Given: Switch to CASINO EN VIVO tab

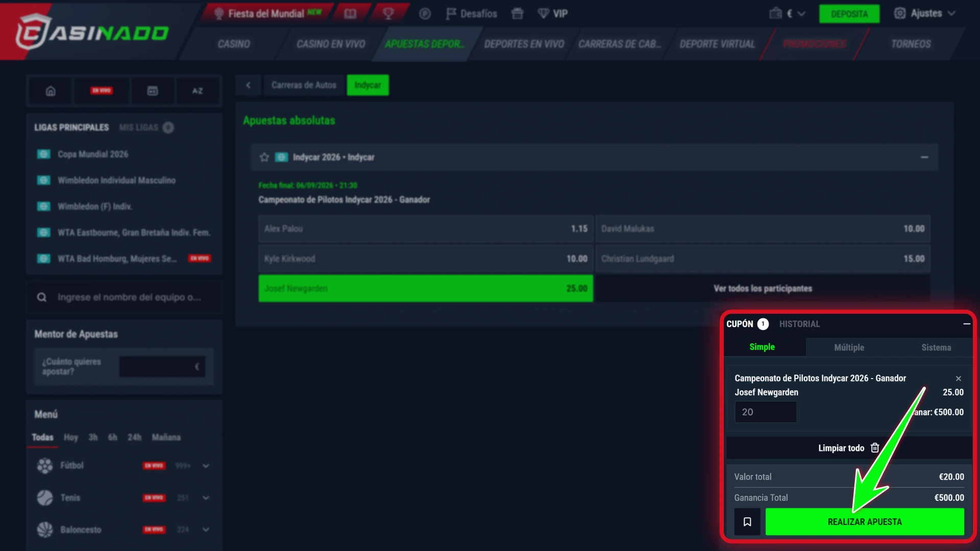Looking at the screenshot, I should (331, 44).
